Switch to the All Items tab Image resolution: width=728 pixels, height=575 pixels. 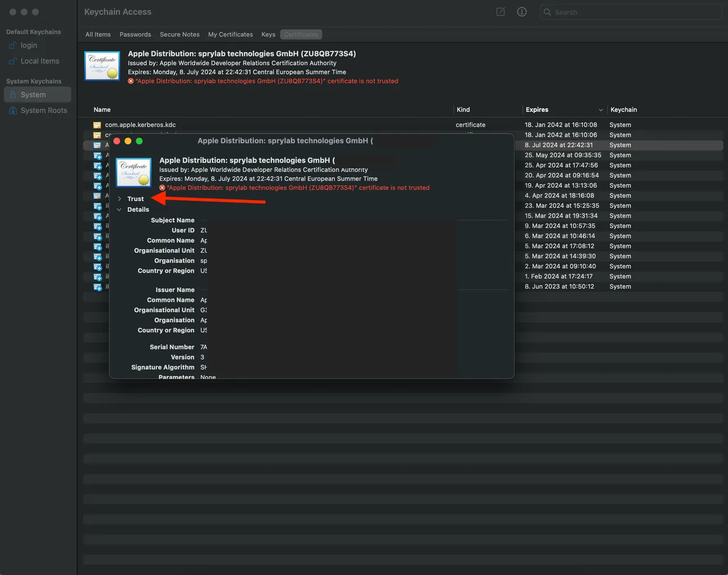click(98, 34)
